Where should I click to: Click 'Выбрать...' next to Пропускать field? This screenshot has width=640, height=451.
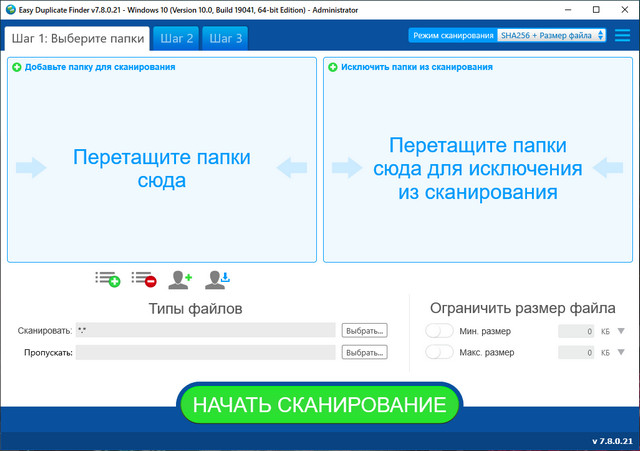tap(364, 352)
